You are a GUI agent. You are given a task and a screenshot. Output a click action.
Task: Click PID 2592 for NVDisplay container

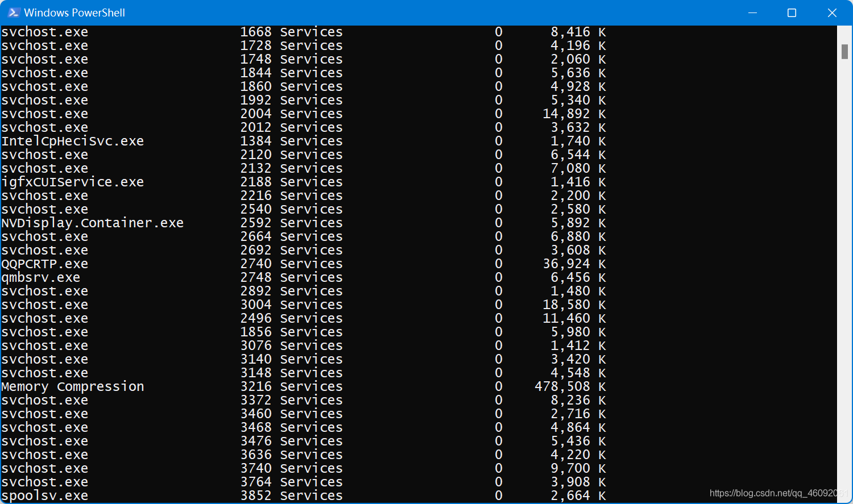tap(256, 223)
